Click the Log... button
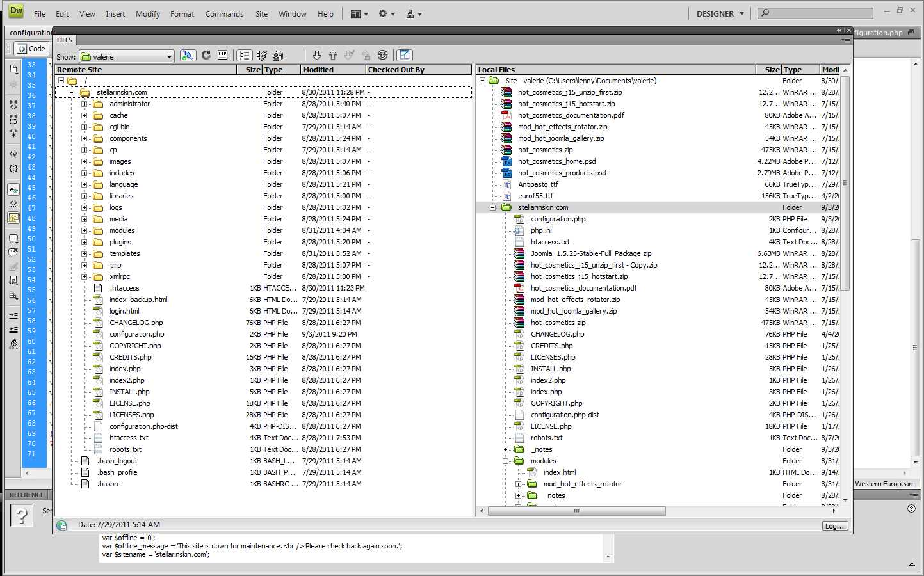 tap(835, 526)
